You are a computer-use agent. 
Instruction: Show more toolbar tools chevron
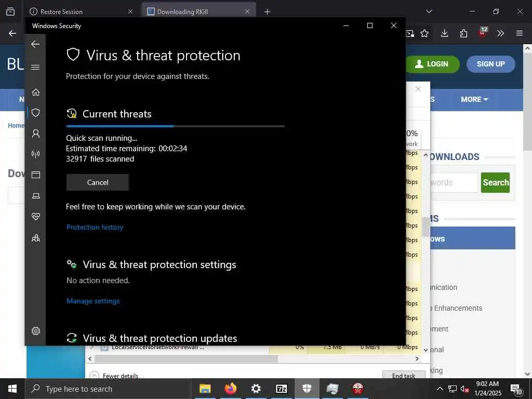tap(500, 33)
